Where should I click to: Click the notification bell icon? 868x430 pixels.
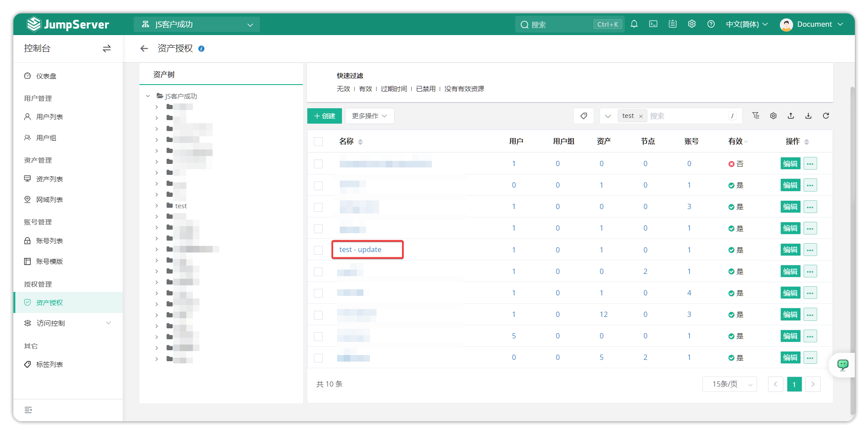[x=634, y=24]
